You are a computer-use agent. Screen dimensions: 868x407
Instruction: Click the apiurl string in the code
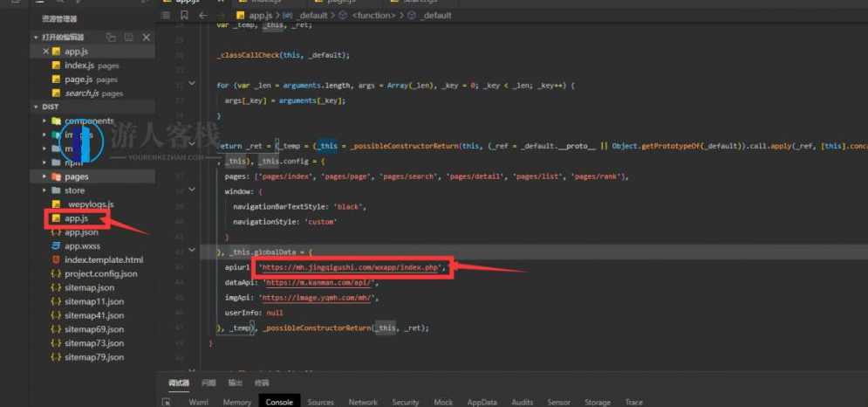(x=352, y=267)
